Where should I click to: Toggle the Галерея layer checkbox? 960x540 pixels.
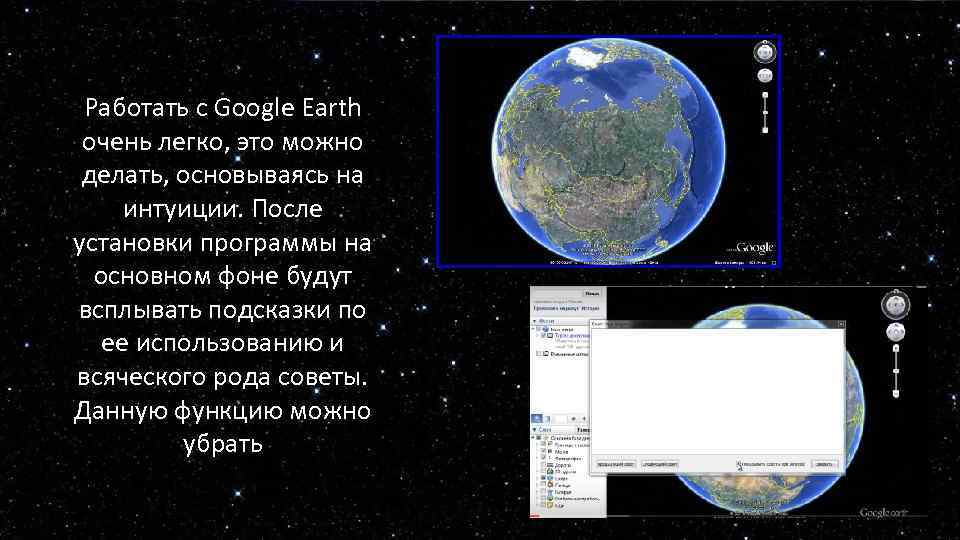click(x=543, y=492)
